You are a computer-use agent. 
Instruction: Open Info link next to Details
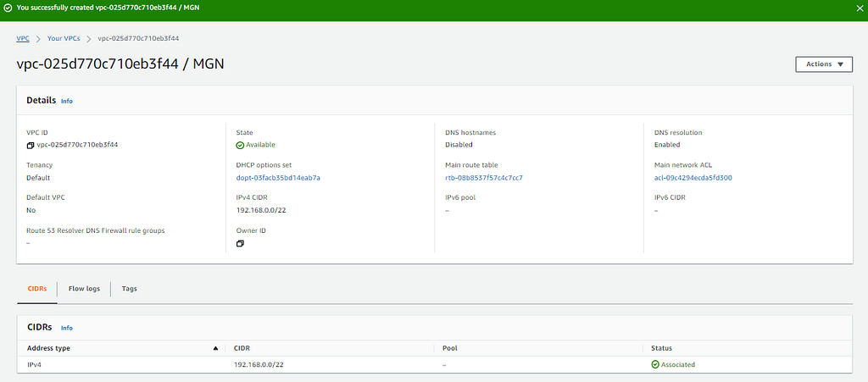(x=66, y=101)
